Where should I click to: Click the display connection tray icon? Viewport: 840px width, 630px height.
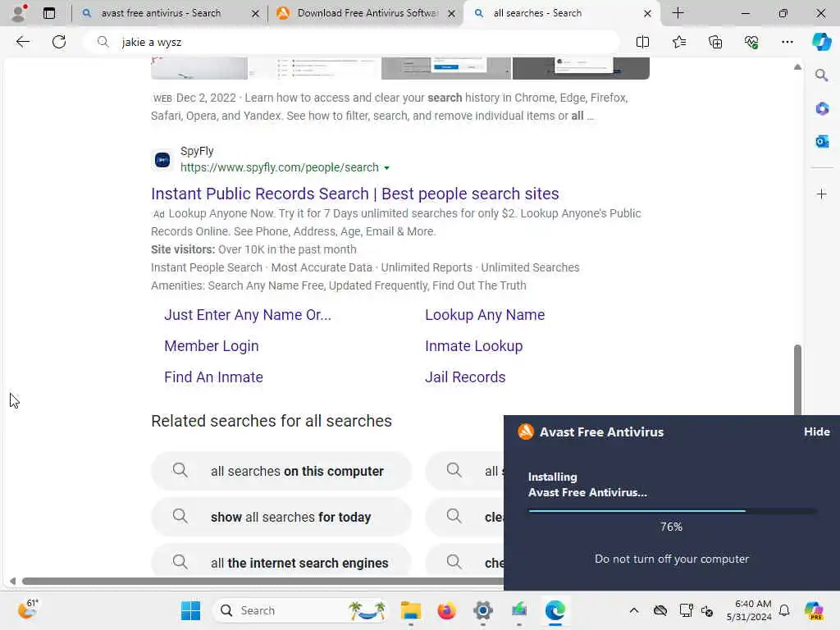pyautogui.click(x=686, y=610)
